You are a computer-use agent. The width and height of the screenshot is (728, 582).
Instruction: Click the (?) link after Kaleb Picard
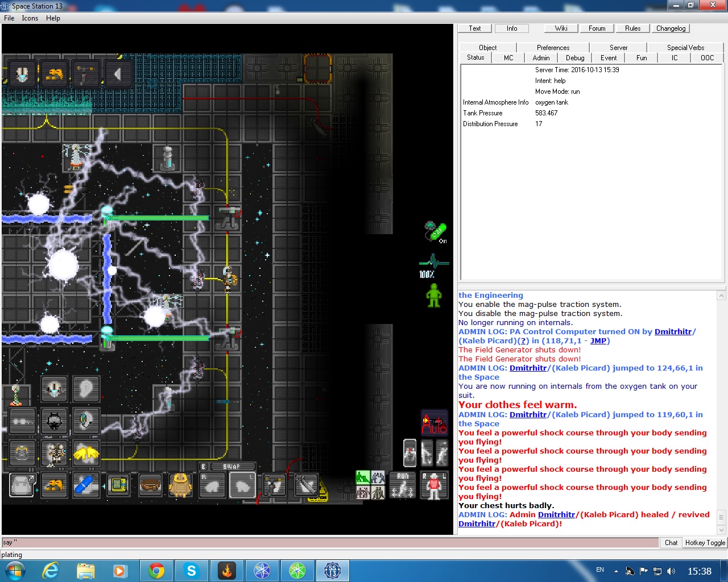point(524,341)
